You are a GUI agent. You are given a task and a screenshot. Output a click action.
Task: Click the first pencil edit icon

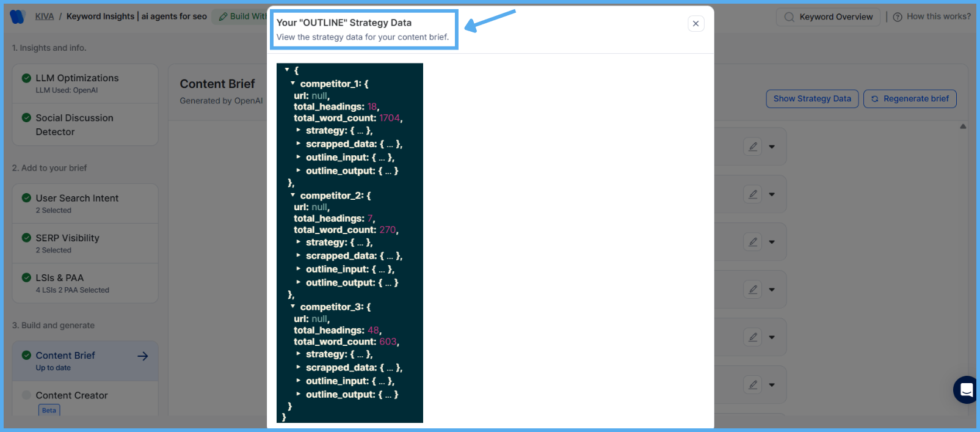coord(753,147)
